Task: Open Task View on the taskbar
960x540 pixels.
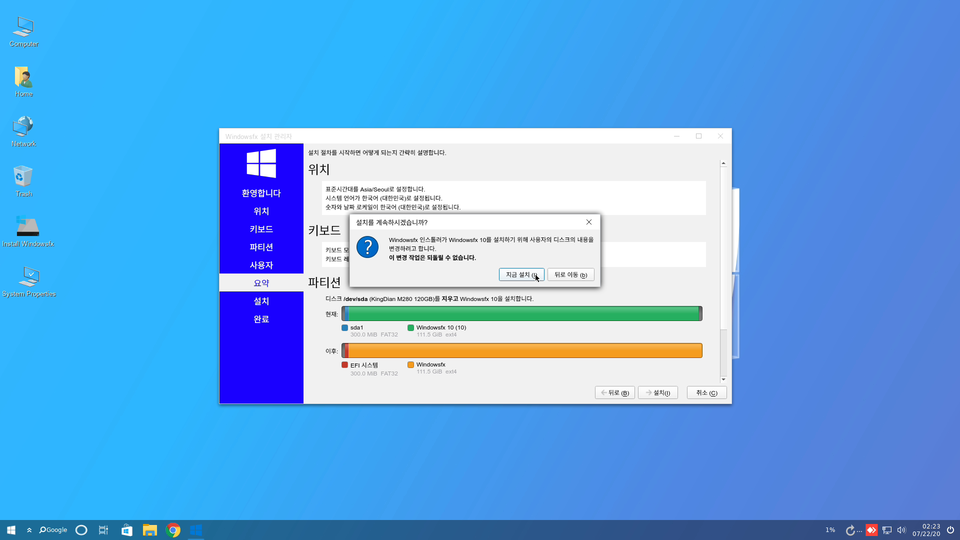Action: coord(103,530)
